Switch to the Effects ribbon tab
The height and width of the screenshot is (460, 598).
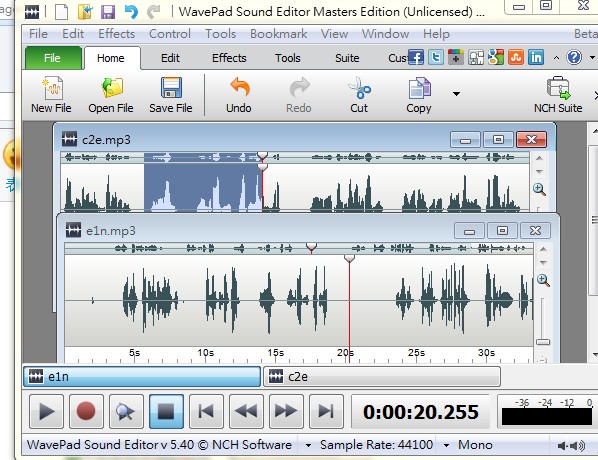229,58
